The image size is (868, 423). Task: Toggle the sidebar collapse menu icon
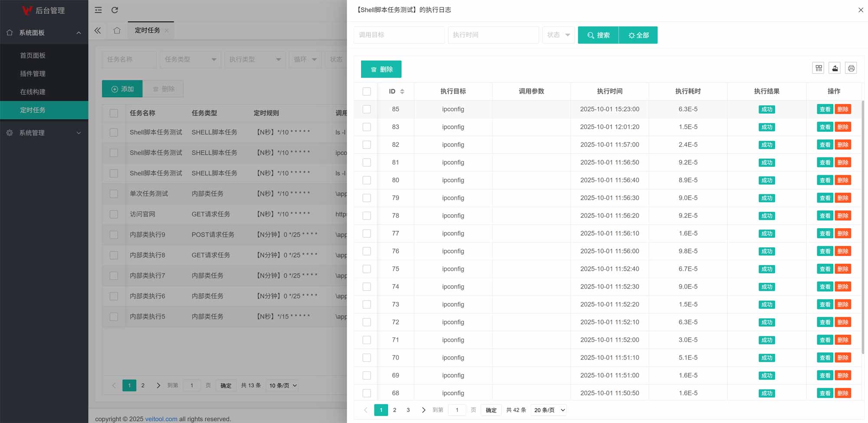click(99, 10)
